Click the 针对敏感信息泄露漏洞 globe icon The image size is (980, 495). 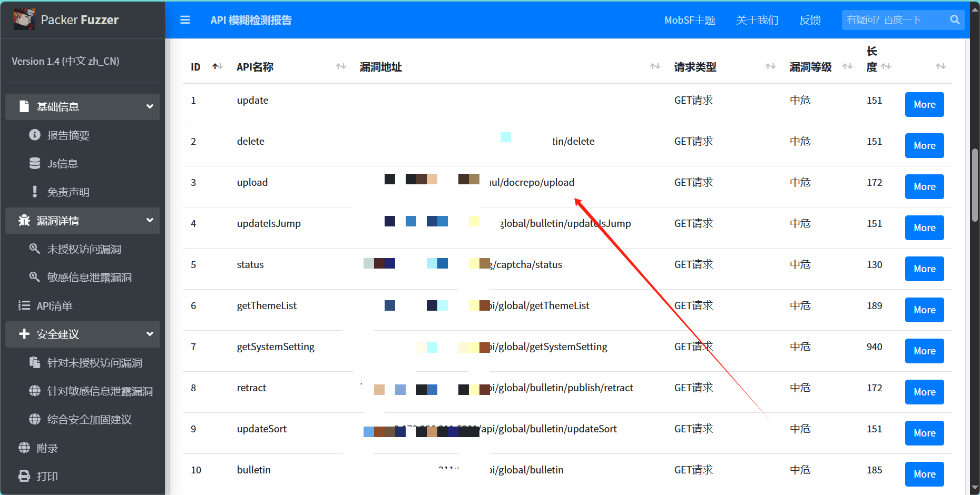click(35, 391)
